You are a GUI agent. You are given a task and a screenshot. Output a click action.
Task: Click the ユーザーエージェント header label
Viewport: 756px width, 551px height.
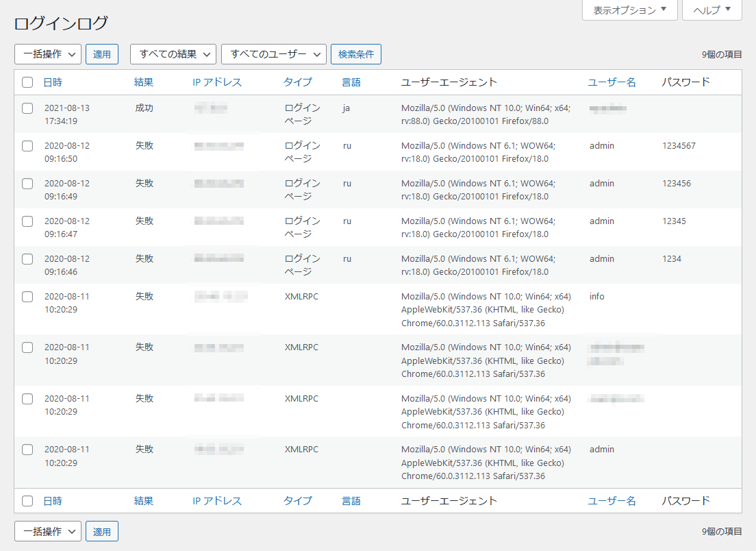click(449, 82)
